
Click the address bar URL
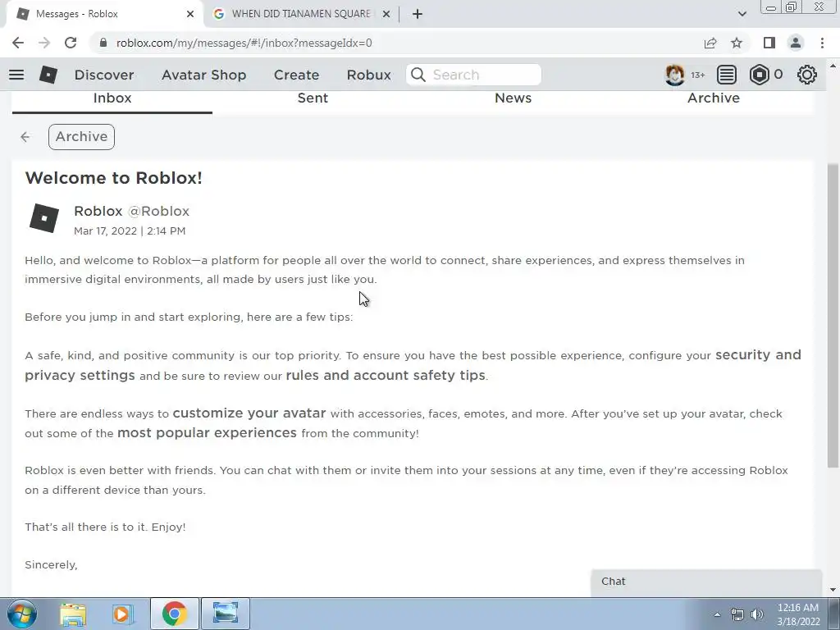pyautogui.click(x=244, y=43)
